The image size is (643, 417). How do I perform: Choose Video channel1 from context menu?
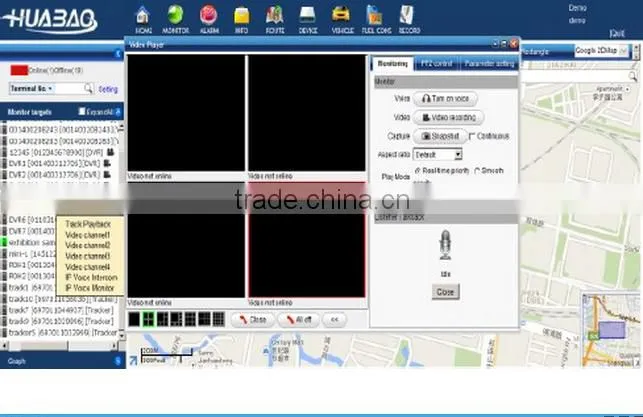(88, 235)
